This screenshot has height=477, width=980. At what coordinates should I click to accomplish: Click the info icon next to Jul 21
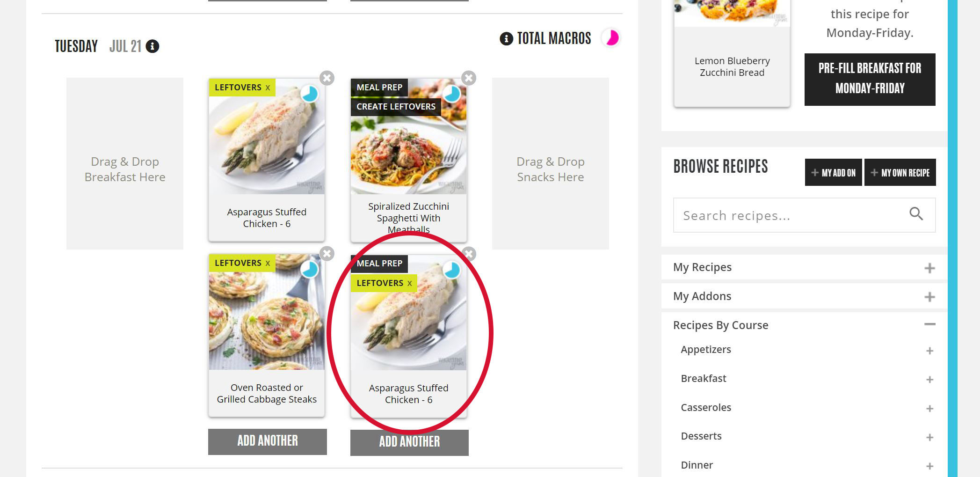152,46
